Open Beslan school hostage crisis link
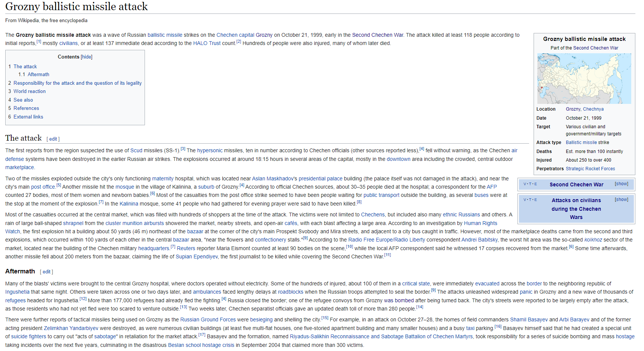Image resolution: width=644 pixels, height=351 pixels. (x=201, y=345)
